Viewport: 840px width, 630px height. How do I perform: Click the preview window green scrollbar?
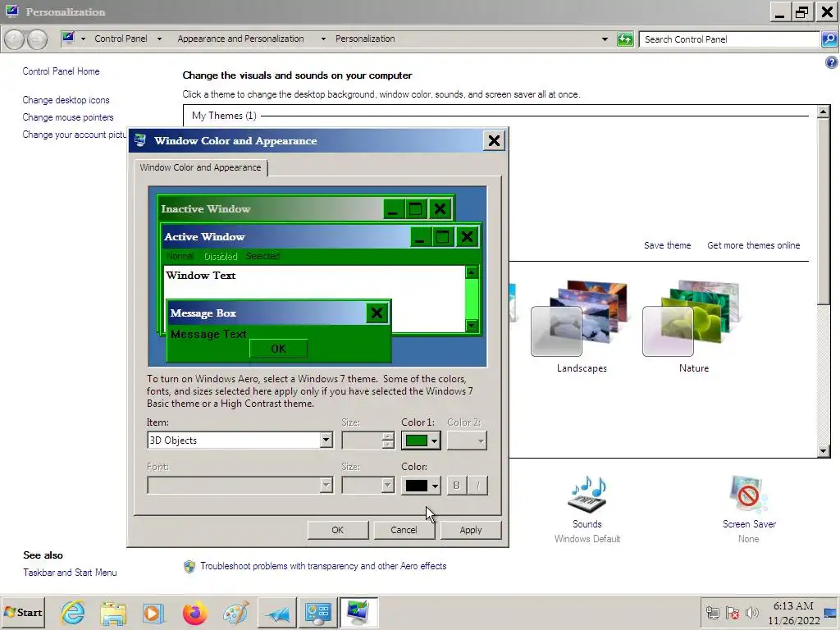click(472, 299)
